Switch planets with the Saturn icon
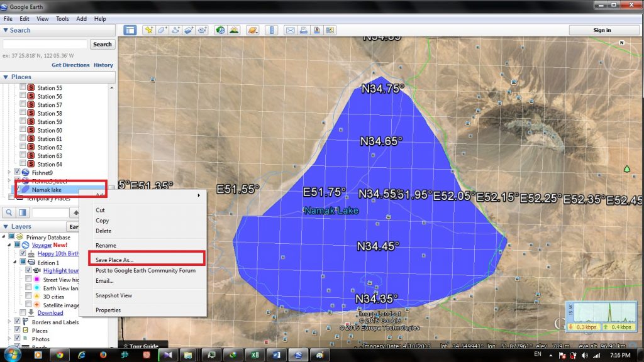644x362 pixels. 253,30
